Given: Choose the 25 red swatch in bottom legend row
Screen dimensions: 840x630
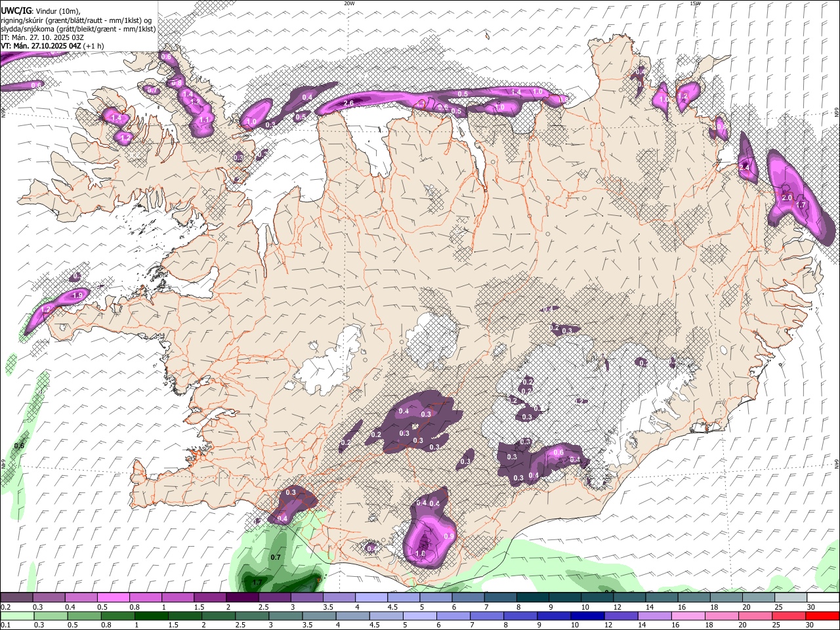Looking at the screenshot, I should click(x=787, y=616).
